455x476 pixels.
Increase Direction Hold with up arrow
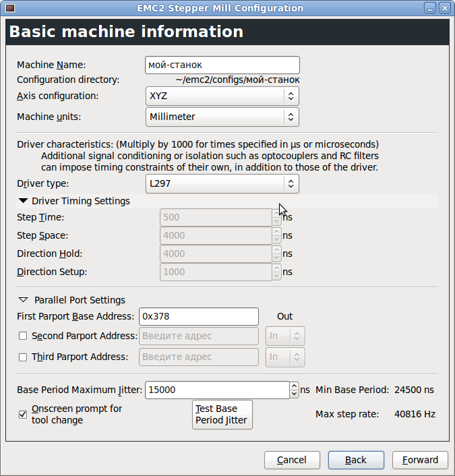[276, 249]
